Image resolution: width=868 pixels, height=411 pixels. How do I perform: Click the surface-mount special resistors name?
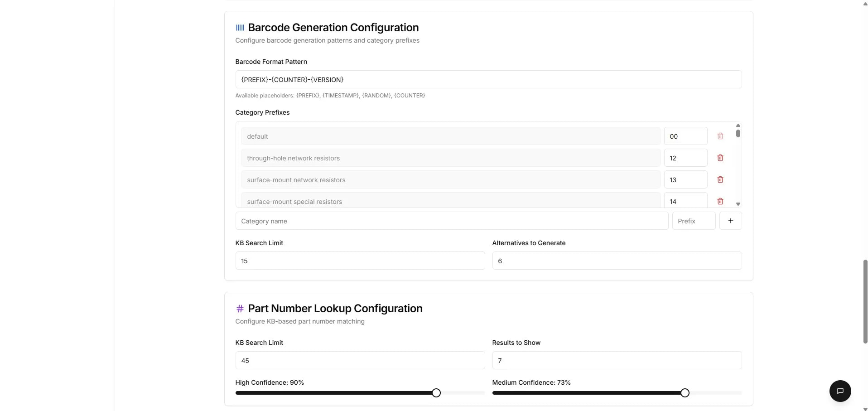tap(450, 200)
